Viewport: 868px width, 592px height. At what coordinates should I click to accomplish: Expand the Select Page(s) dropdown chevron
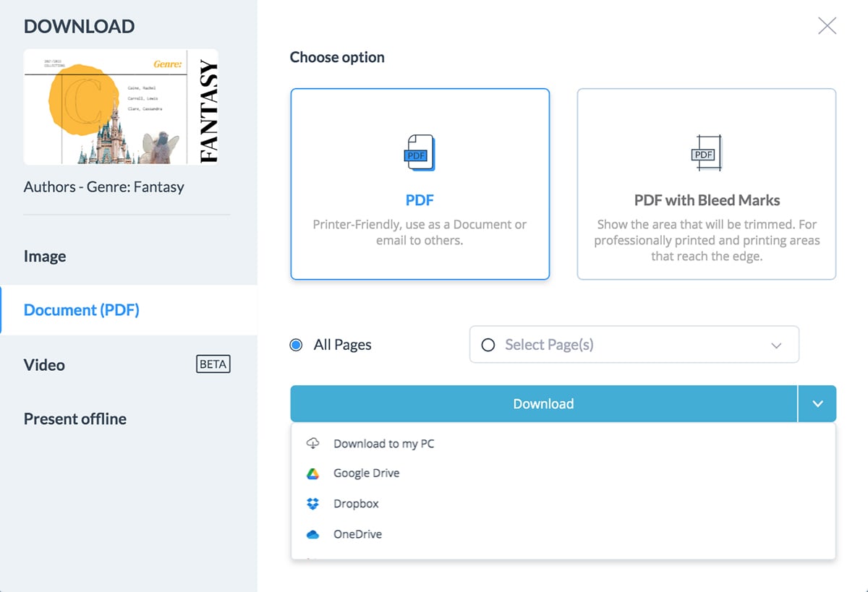tap(776, 346)
